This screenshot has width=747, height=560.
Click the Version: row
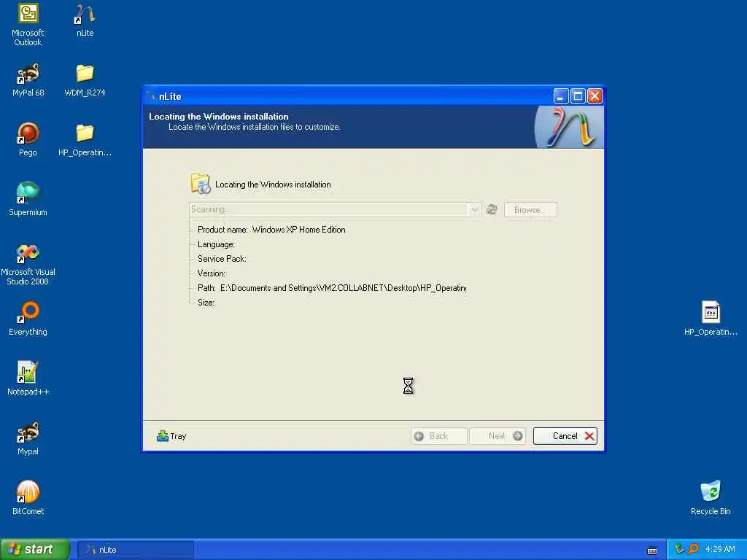212,273
